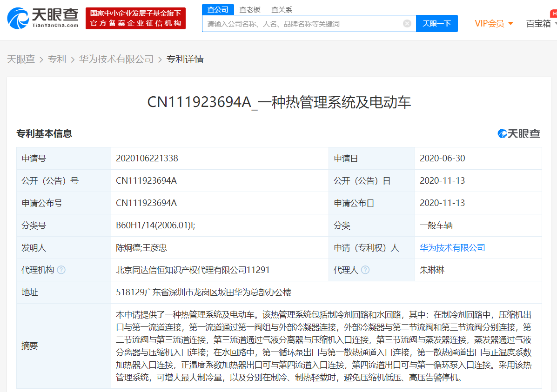Click the 发明人 label cell

(x=64, y=247)
